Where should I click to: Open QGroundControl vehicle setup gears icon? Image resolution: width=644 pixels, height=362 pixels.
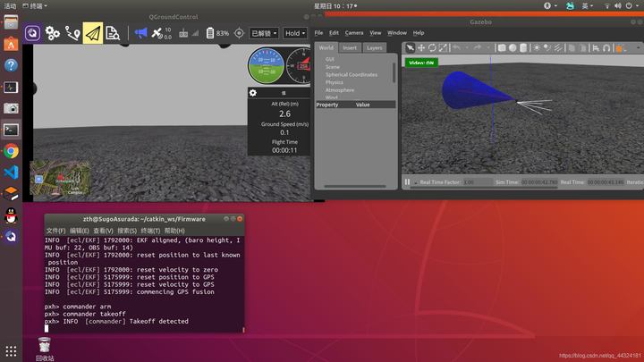pos(53,33)
